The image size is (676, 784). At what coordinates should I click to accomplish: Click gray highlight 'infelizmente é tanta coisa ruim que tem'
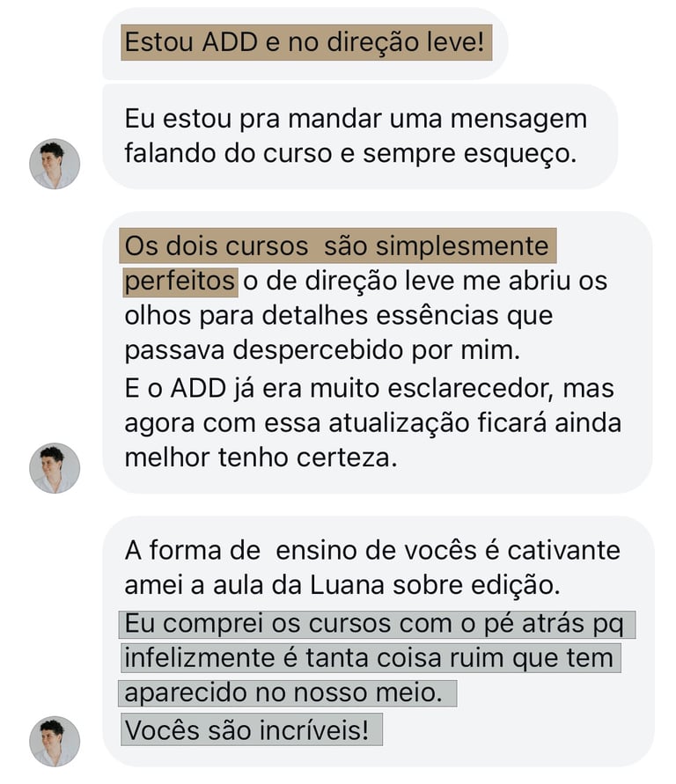[371, 658]
